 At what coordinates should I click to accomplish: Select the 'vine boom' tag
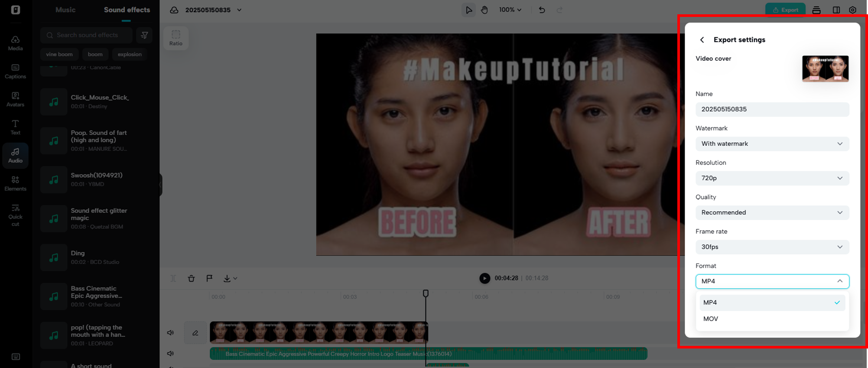tap(59, 54)
